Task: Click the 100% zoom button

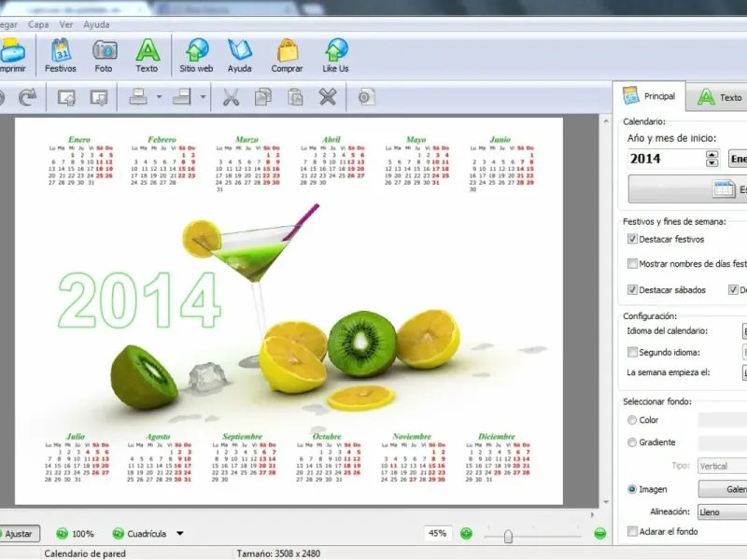Action: click(76, 534)
